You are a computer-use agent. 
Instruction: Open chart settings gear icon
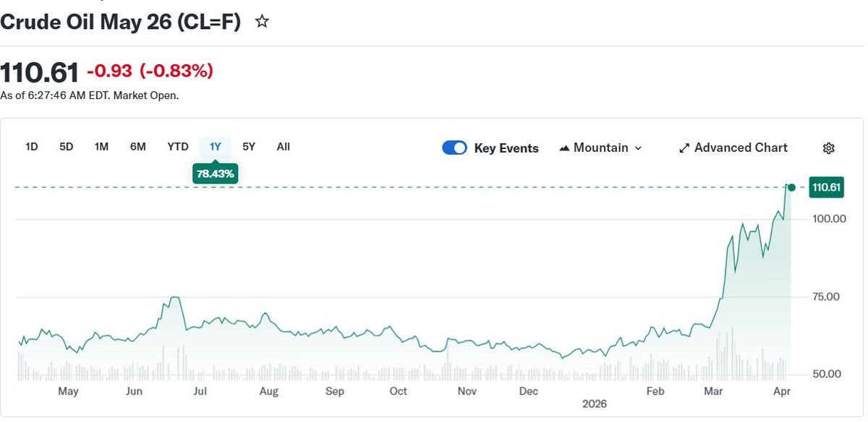click(829, 148)
